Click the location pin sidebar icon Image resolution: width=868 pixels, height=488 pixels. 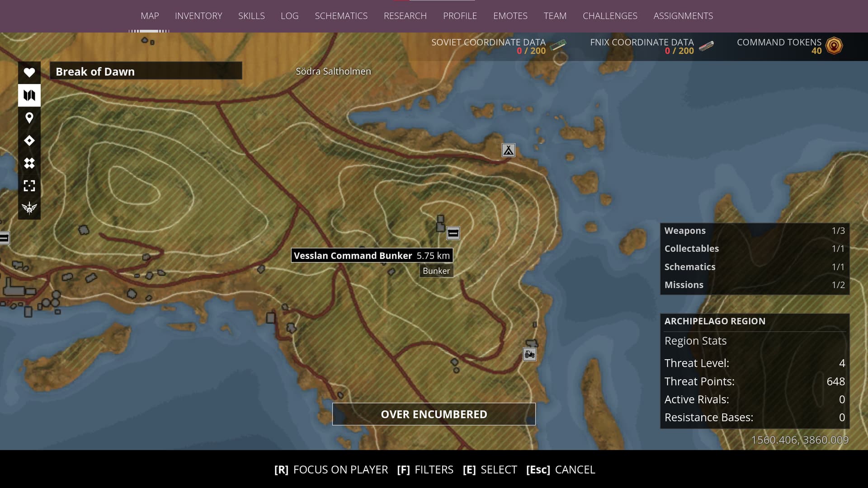click(29, 118)
